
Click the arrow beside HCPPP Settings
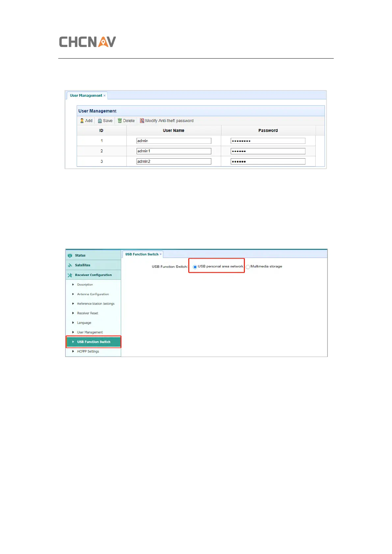click(73, 351)
